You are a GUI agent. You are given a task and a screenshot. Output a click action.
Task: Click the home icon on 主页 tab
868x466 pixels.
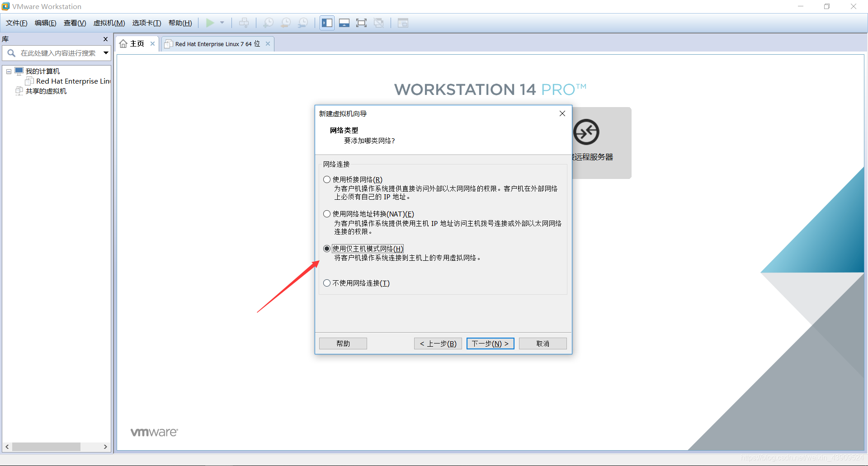coord(123,44)
